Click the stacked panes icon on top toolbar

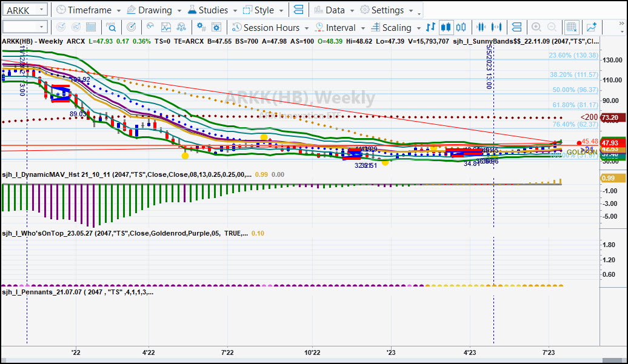(298, 10)
